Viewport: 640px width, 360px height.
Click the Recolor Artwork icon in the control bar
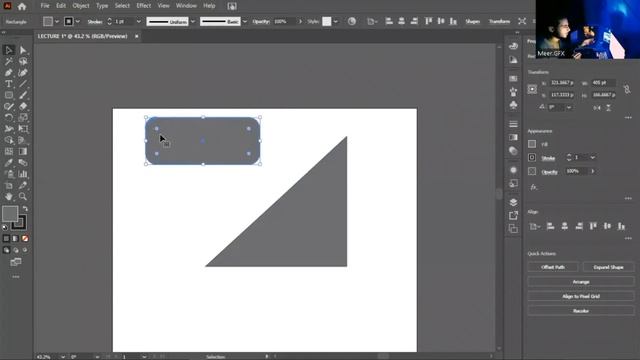[352, 21]
